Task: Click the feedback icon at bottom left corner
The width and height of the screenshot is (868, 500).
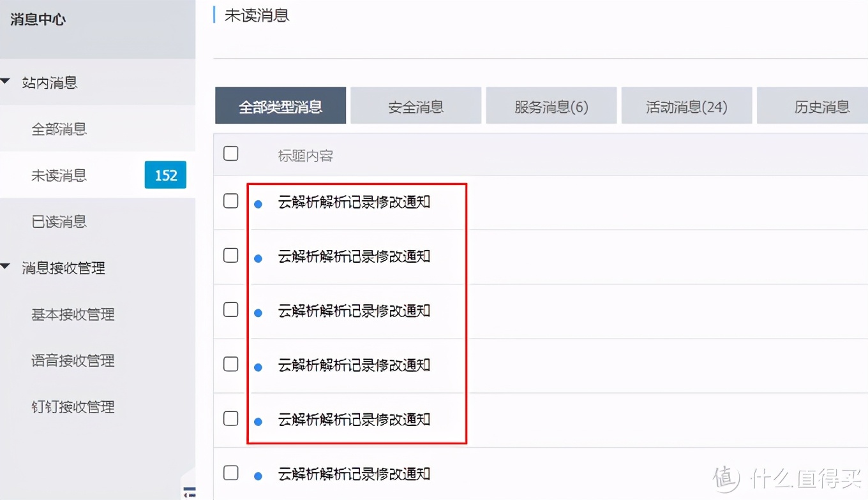Action: click(188, 492)
